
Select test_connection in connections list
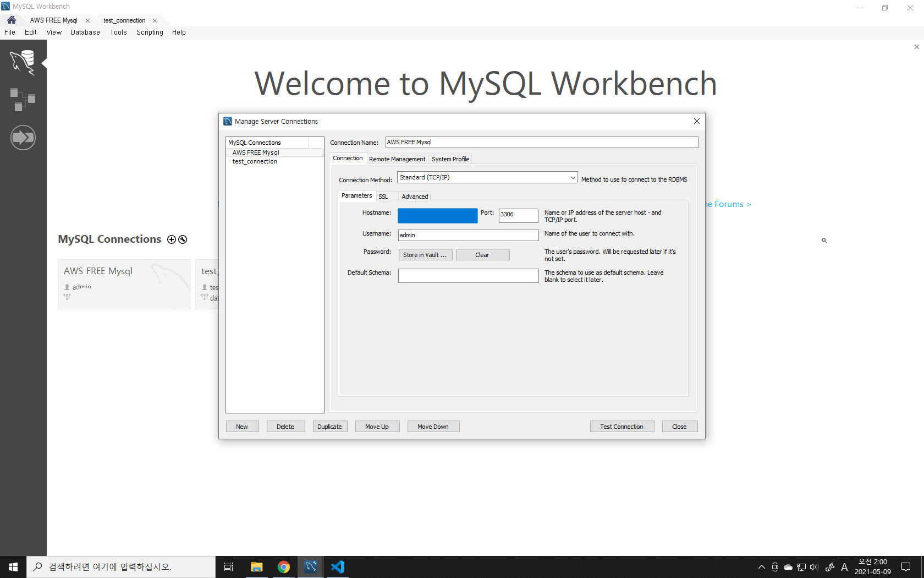(274, 161)
